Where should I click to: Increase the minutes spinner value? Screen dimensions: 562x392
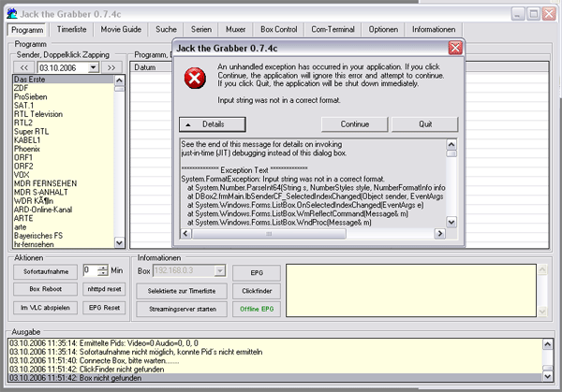click(103, 267)
